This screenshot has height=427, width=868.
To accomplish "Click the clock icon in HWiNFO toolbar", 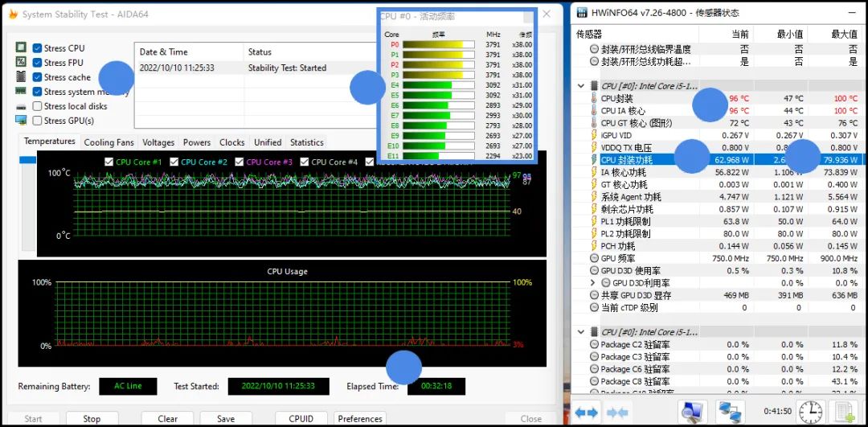I will [x=810, y=412].
